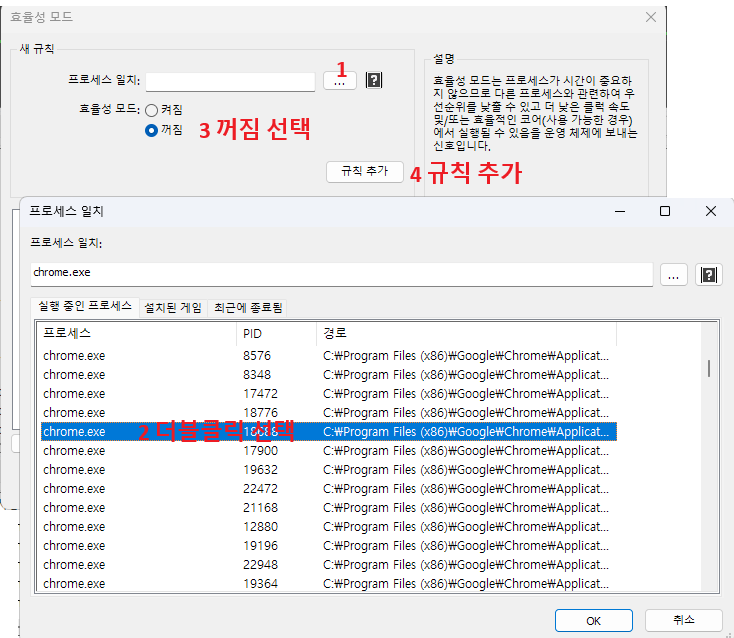Close the 프로세스 일치 dialog
Image resolution: width=734 pixels, height=638 pixels.
click(x=711, y=211)
